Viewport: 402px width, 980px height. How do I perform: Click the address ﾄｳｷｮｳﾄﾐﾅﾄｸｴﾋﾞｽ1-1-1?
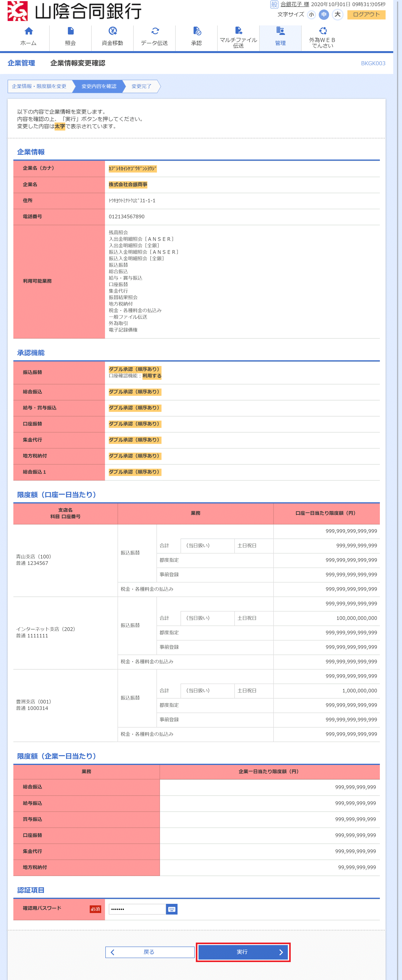tap(132, 201)
